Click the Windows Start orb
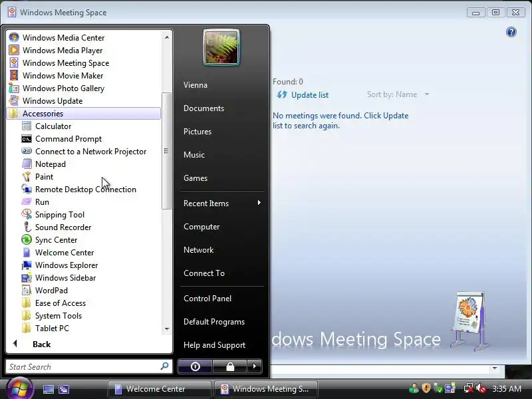532x399 pixels. (x=20, y=388)
